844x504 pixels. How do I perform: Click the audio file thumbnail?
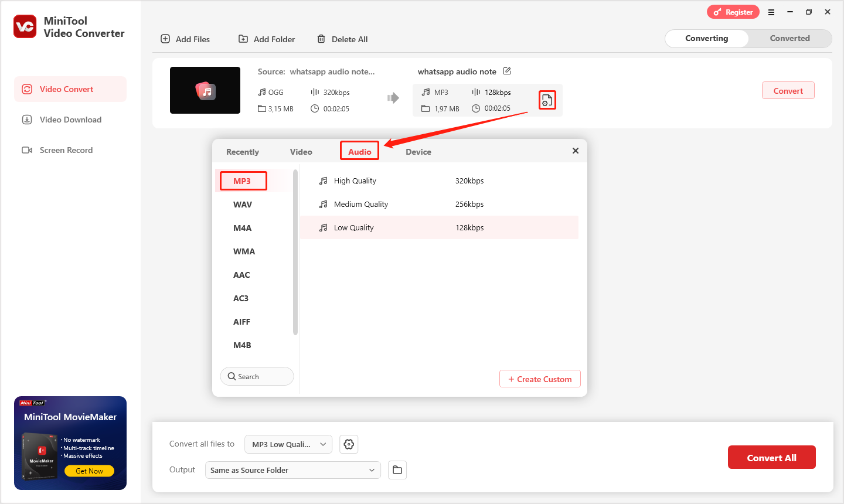coord(205,90)
